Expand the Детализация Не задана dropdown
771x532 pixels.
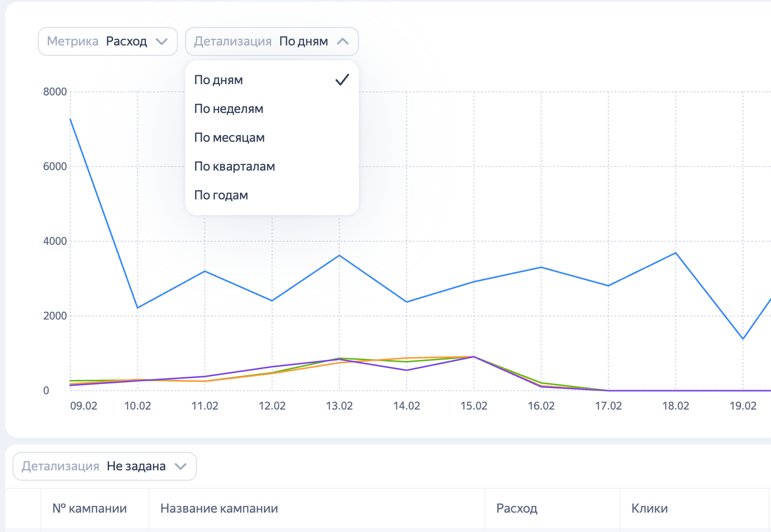coord(104,466)
